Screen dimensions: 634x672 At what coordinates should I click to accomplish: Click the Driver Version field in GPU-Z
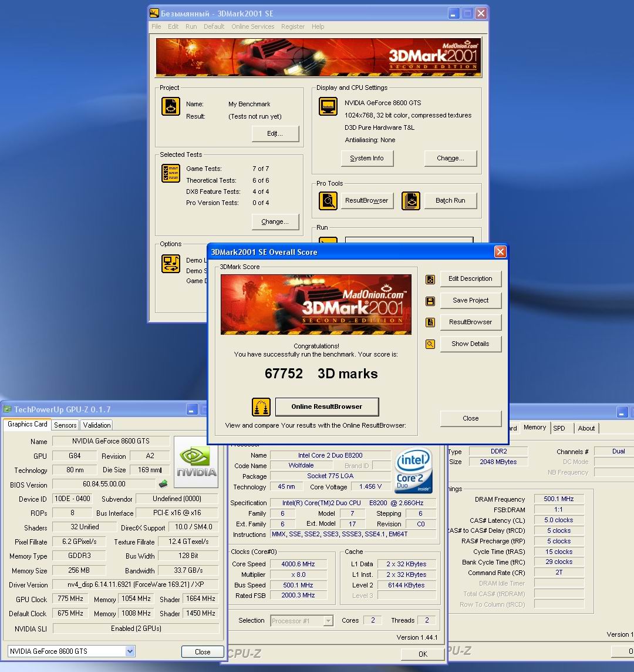coord(136,584)
